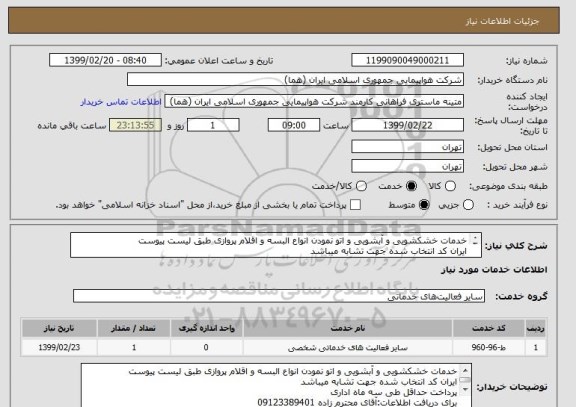Click the request creator name field
The height and width of the screenshot is (407, 576).
(x=314, y=102)
